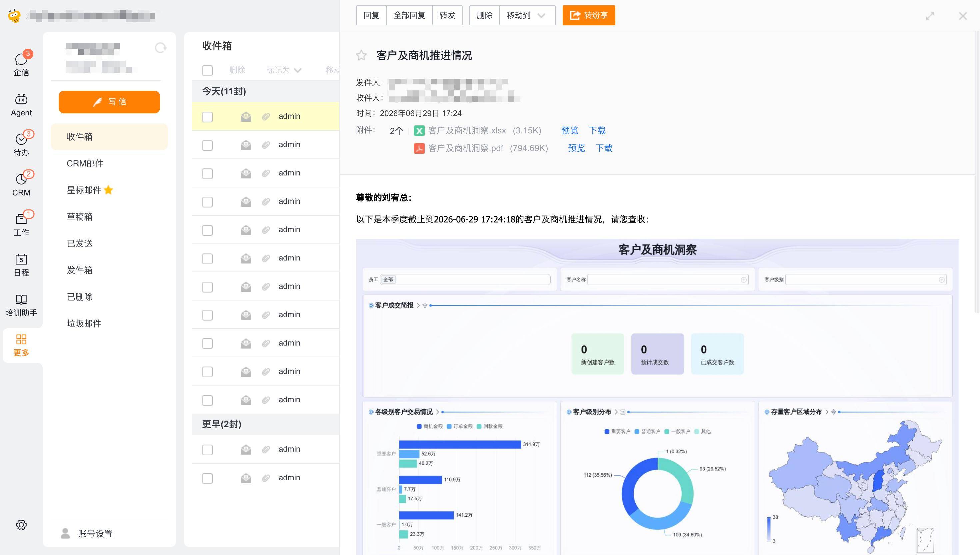The width and height of the screenshot is (980, 555).
Task: Click 商机金额 legend color swatch
Action: pyautogui.click(x=419, y=426)
